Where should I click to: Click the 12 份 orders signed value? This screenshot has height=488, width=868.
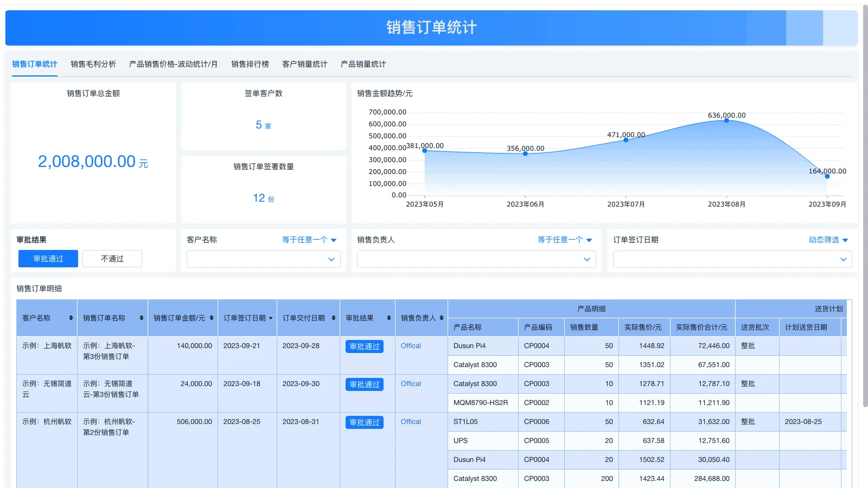(264, 198)
